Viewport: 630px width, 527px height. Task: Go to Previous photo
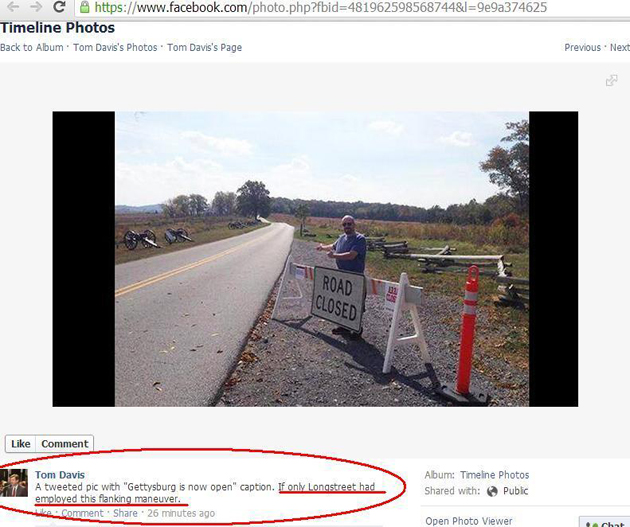click(583, 47)
